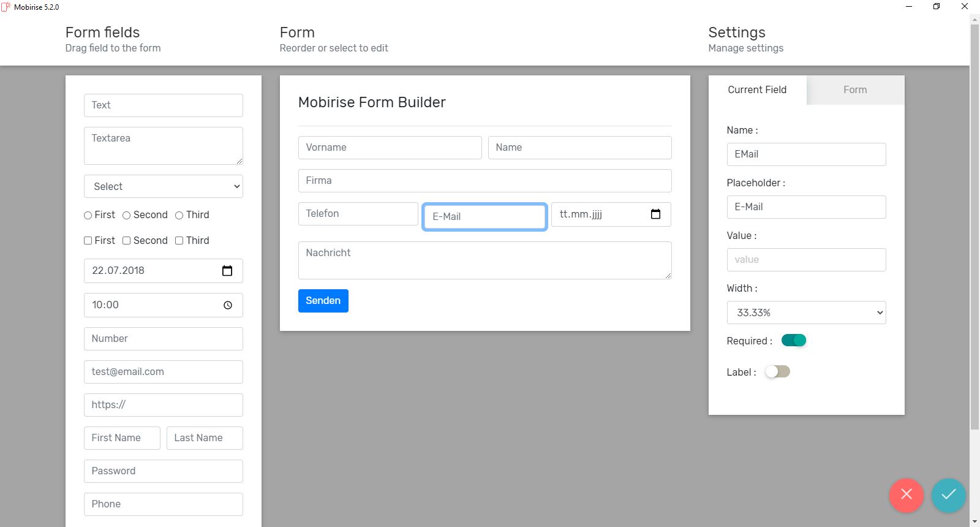
Task: Minimize the Mobirise window
Action: point(909,7)
